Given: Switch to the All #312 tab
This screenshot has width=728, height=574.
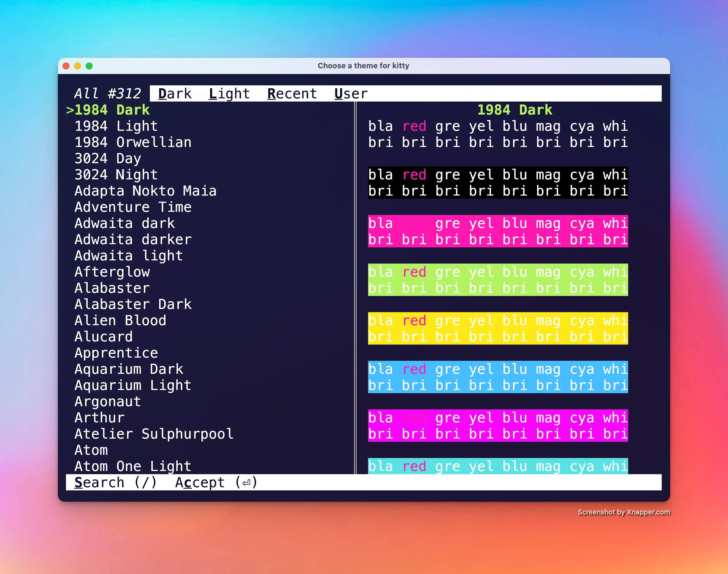Looking at the screenshot, I should coord(108,93).
